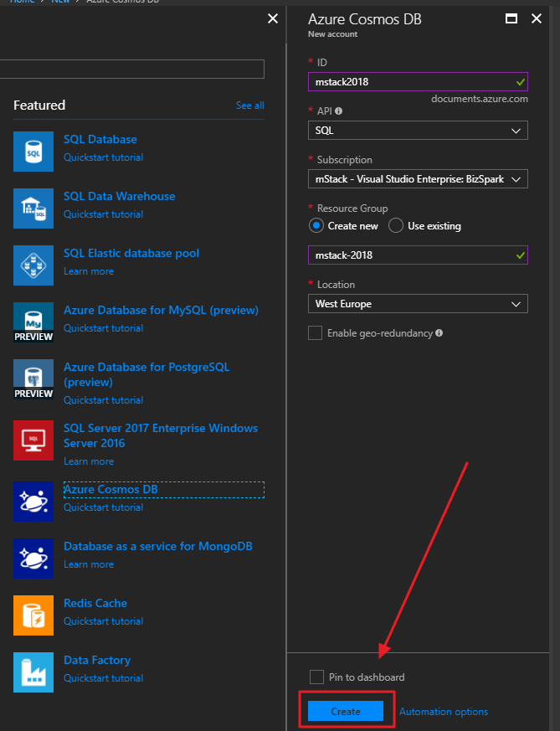Image resolution: width=560 pixels, height=731 pixels.
Task: Open Quickstart tutorial under SQL Data Warehouse
Action: [104, 214]
